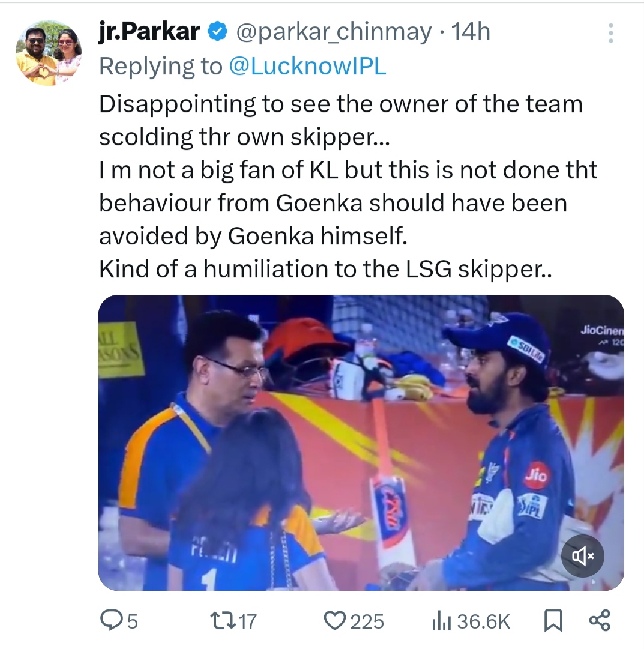Click the reply speech bubble icon
This screenshot has width=644, height=649.
(110, 621)
